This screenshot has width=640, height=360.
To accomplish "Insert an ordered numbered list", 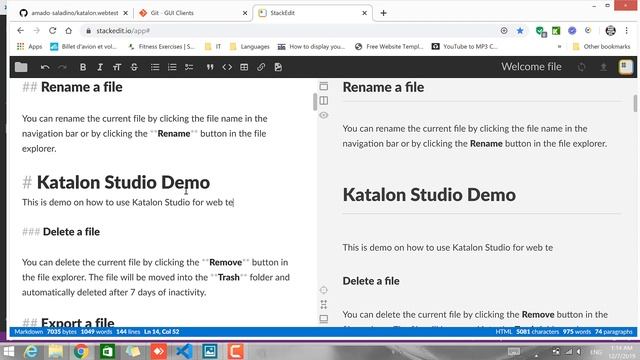I will click(172, 67).
